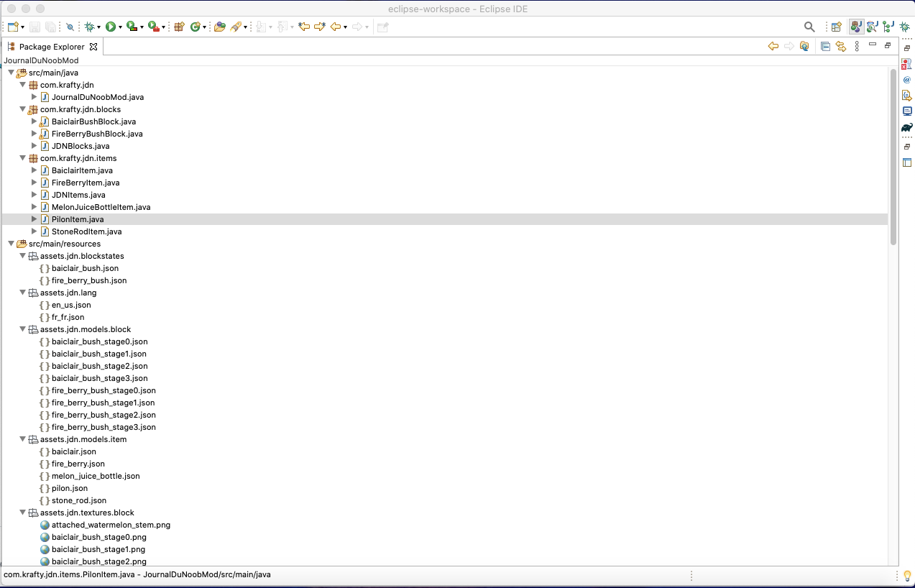Open the Run button dropdown arrow

(120, 27)
